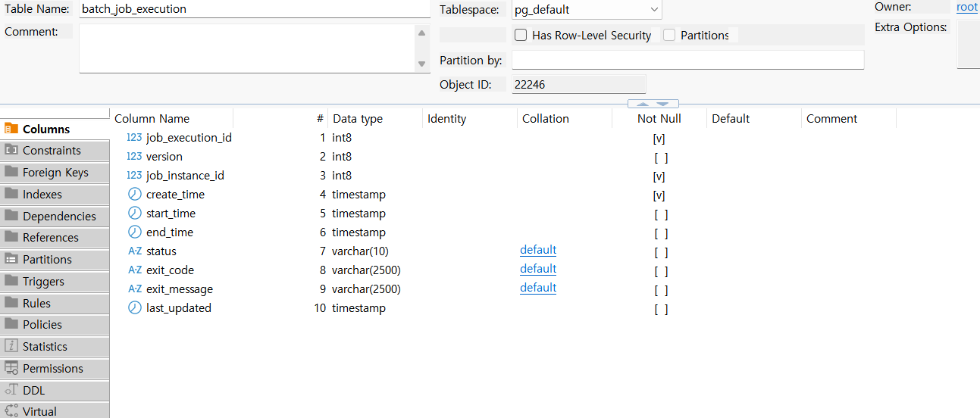Viewport: 980px width, 418px height.
Task: Click the Foreign Keys folder icon
Action: [x=11, y=172]
